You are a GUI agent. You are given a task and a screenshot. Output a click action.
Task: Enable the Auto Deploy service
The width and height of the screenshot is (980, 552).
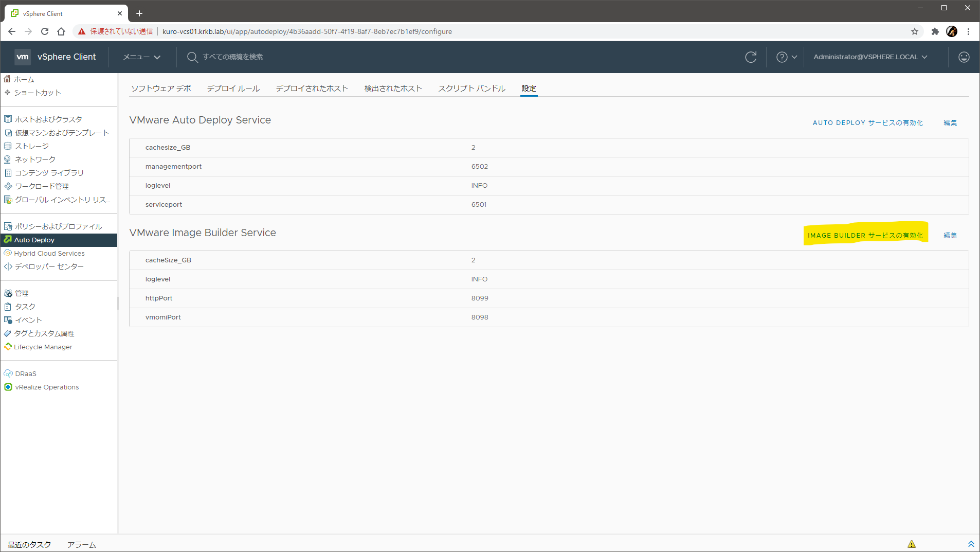[x=867, y=123]
